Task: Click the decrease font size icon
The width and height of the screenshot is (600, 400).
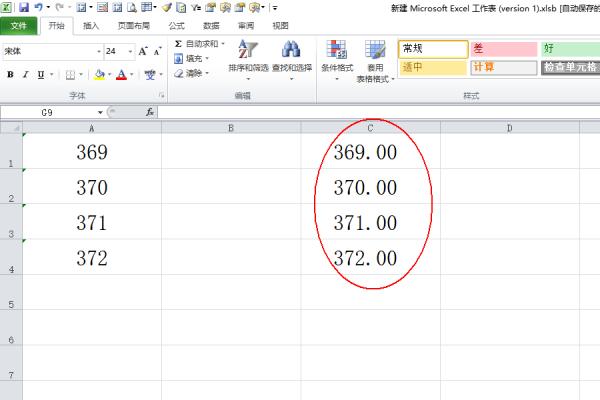Action: [x=158, y=51]
